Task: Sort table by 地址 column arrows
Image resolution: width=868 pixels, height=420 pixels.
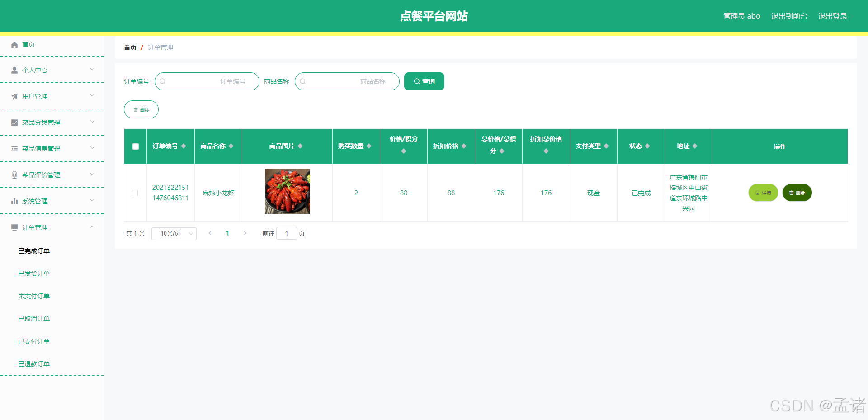Action: (x=695, y=146)
